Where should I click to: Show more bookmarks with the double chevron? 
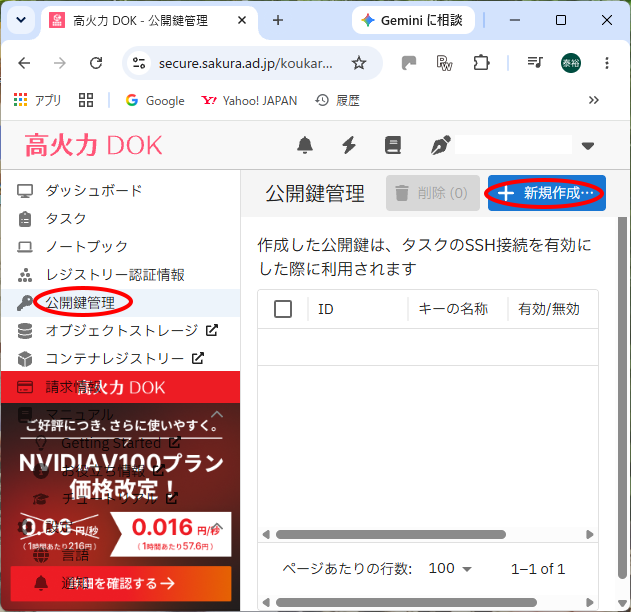coord(594,100)
